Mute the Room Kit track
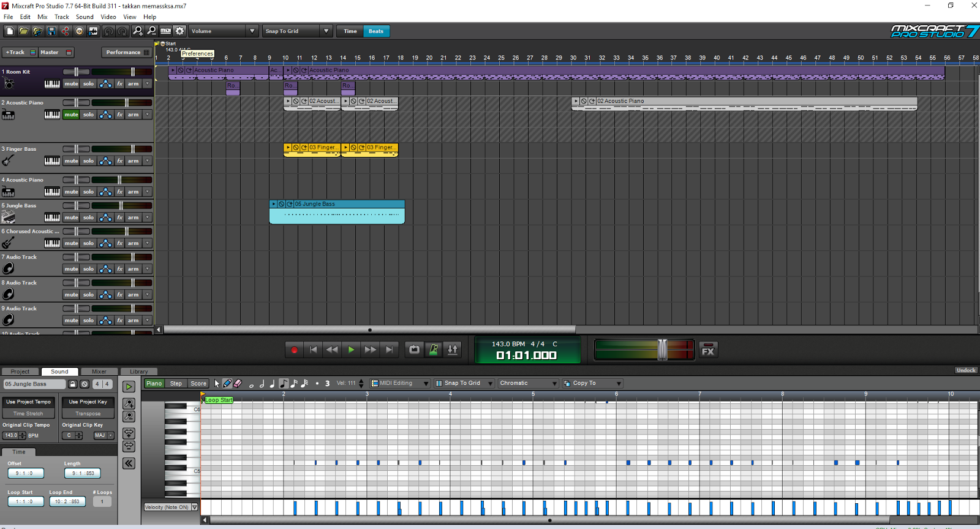 [x=72, y=84]
